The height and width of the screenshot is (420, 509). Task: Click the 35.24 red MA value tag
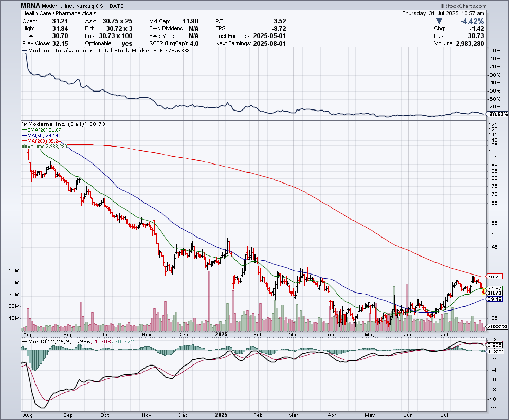pyautogui.click(x=495, y=277)
